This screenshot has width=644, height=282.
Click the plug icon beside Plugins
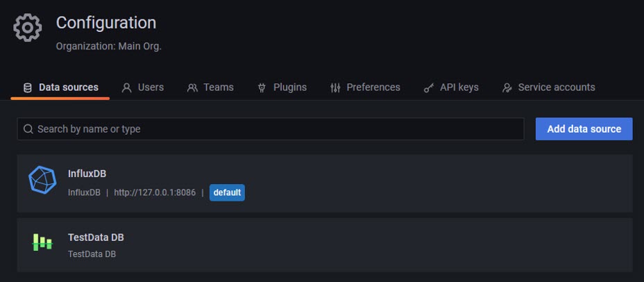[x=262, y=88]
